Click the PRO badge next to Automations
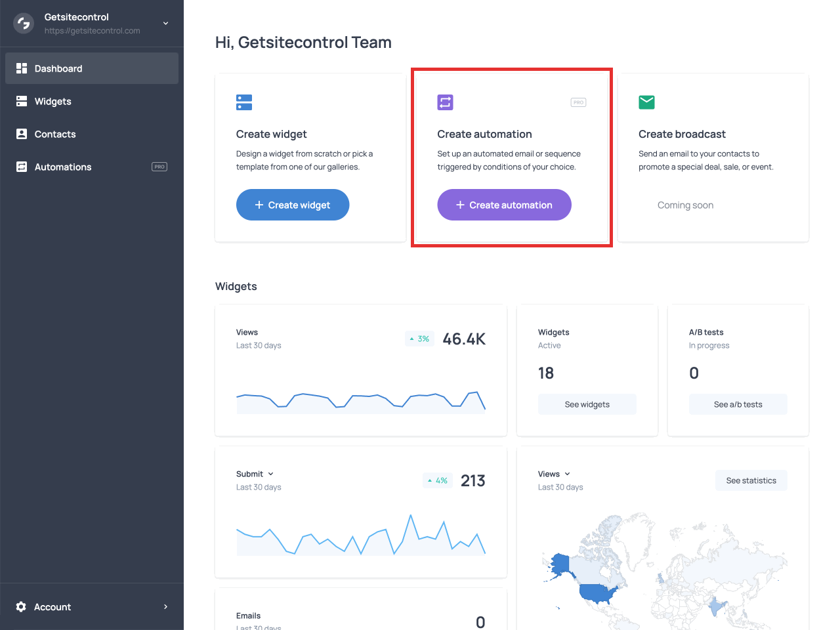This screenshot has height=630, width=840. [x=159, y=167]
